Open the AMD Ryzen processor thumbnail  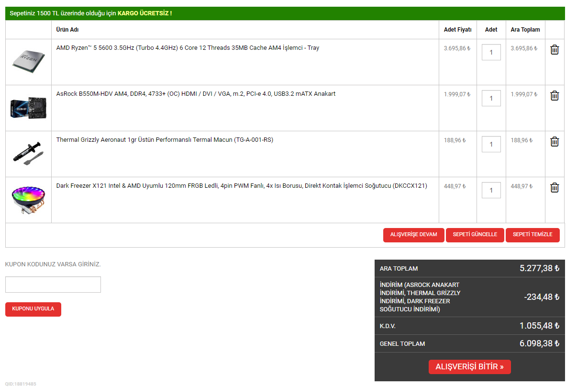click(x=28, y=61)
